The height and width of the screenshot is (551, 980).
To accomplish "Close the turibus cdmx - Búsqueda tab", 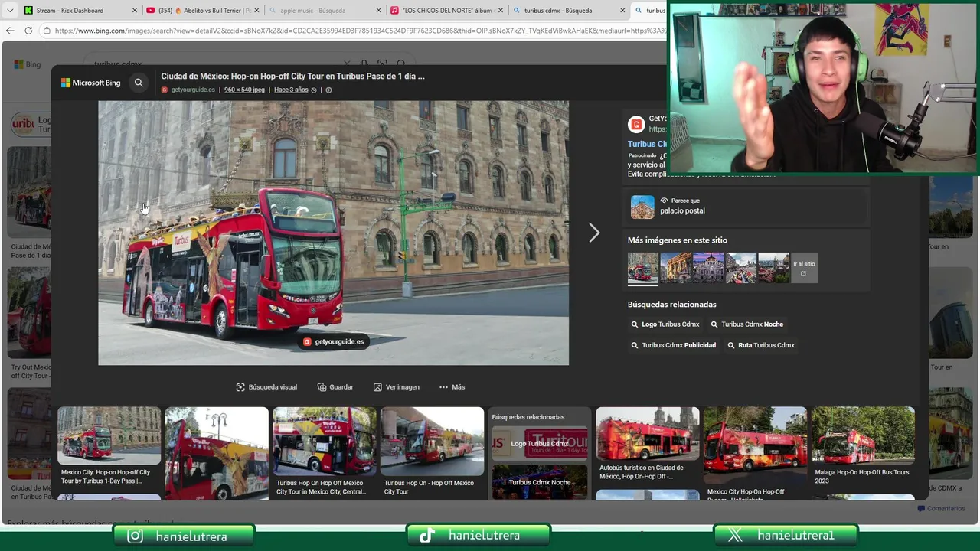I will 623,11.
